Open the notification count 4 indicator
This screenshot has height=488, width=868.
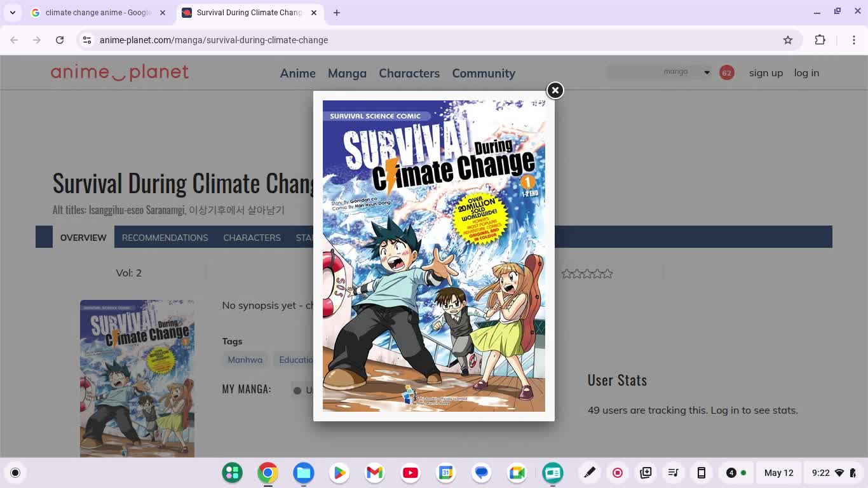[736, 473]
